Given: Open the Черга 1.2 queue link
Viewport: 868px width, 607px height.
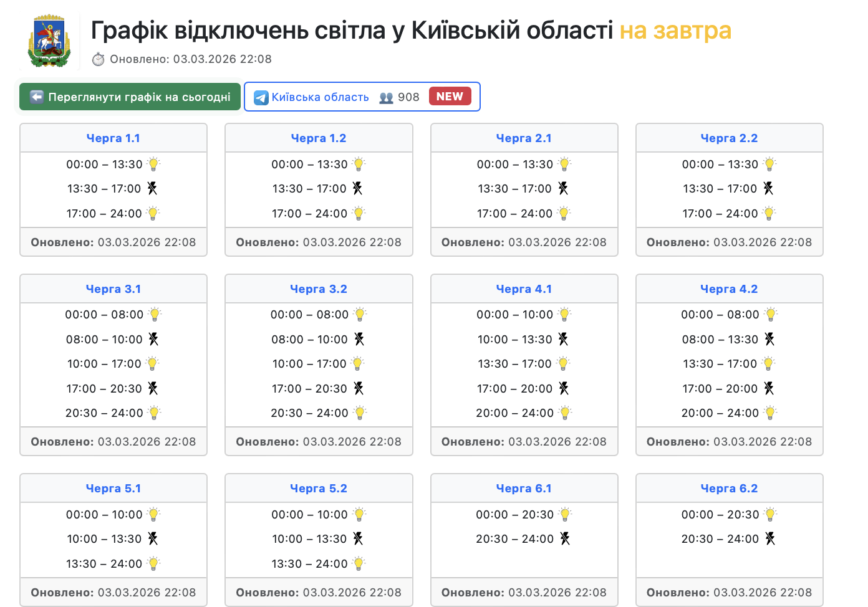Looking at the screenshot, I should click(x=319, y=138).
